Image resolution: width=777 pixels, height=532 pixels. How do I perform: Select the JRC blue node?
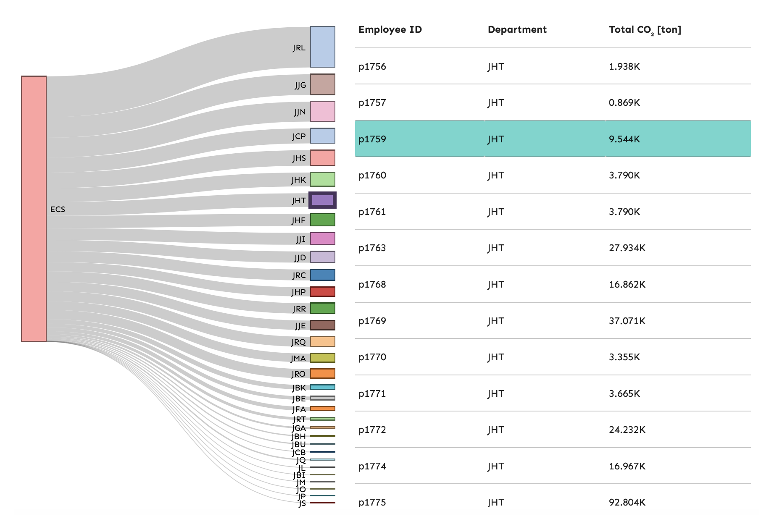click(322, 275)
